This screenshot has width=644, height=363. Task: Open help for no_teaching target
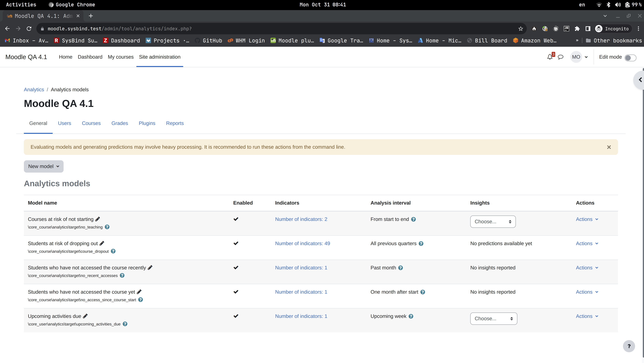pos(107,227)
